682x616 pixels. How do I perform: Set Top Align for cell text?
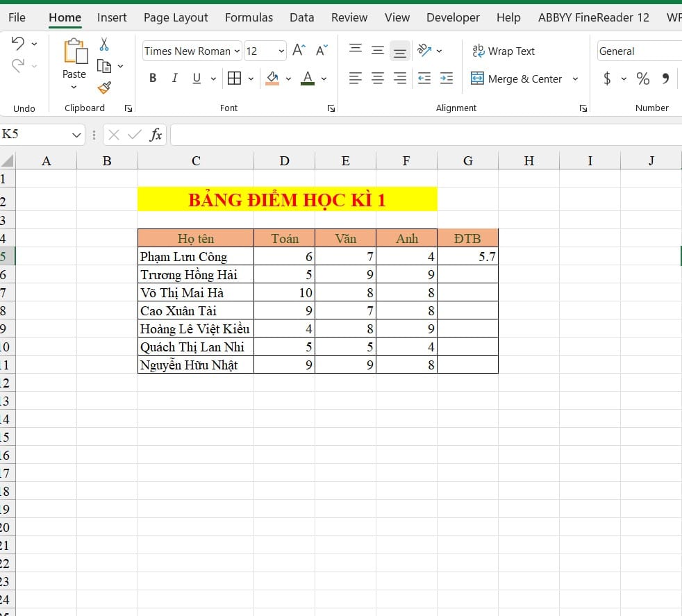[356, 48]
